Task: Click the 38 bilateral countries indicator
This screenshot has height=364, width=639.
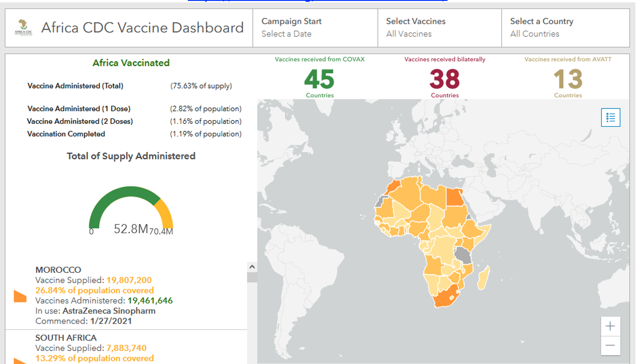Action: pos(444,80)
